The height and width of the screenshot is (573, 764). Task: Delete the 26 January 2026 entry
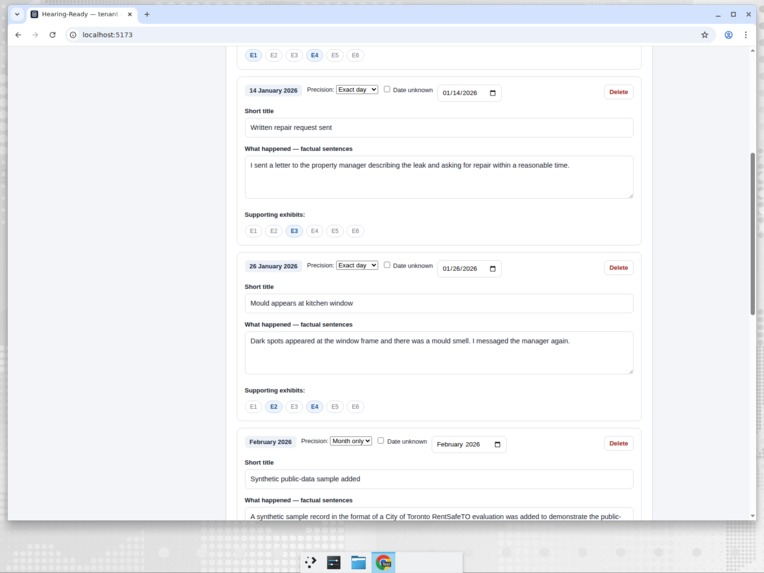pyautogui.click(x=618, y=268)
